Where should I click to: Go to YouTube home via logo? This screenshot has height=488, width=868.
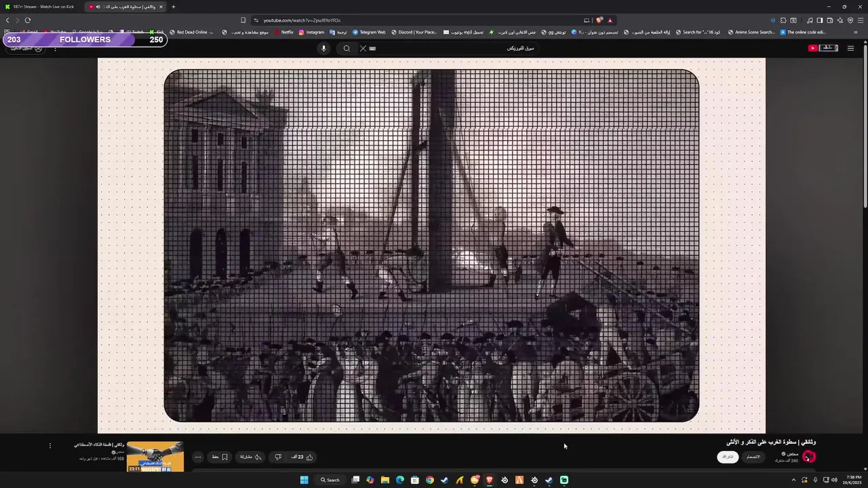823,48
